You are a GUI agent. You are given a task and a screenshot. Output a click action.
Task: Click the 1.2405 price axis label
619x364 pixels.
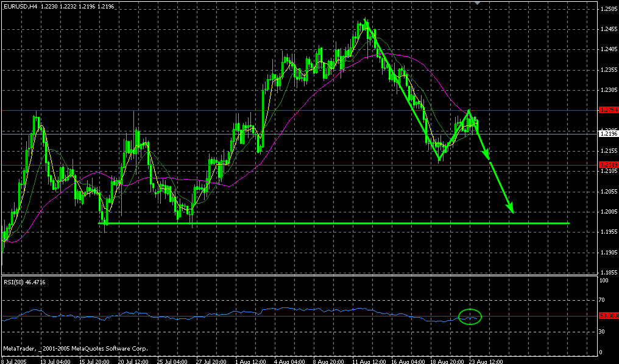(x=609, y=50)
